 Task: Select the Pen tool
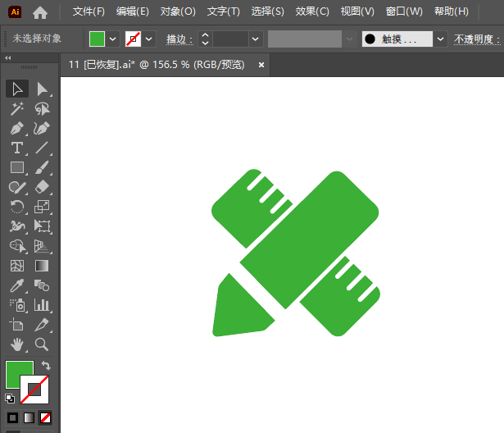16,129
